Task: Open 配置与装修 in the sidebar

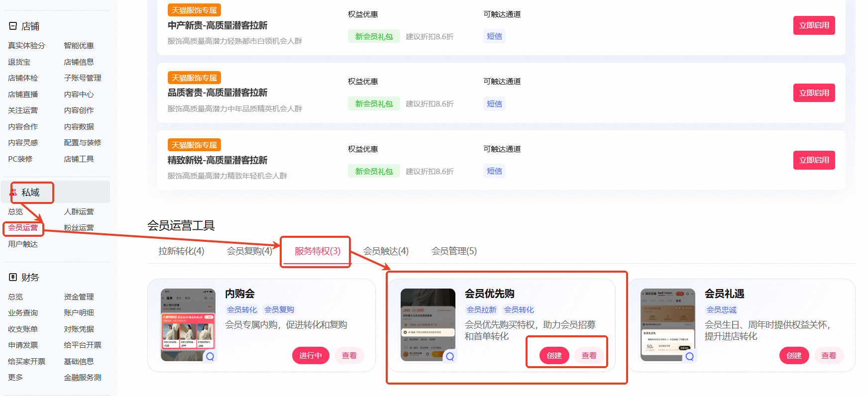Action: pos(83,142)
